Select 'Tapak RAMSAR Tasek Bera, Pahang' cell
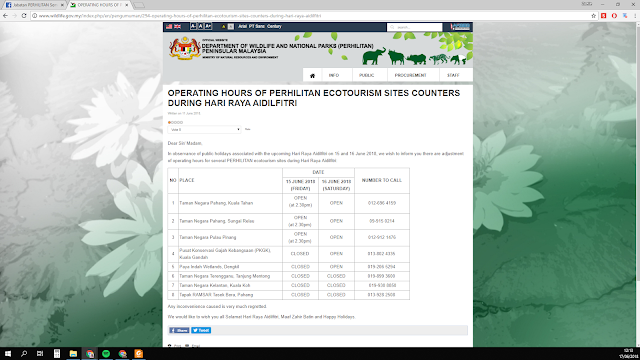Viewport: 640px width, 360px height. pyautogui.click(x=230, y=295)
